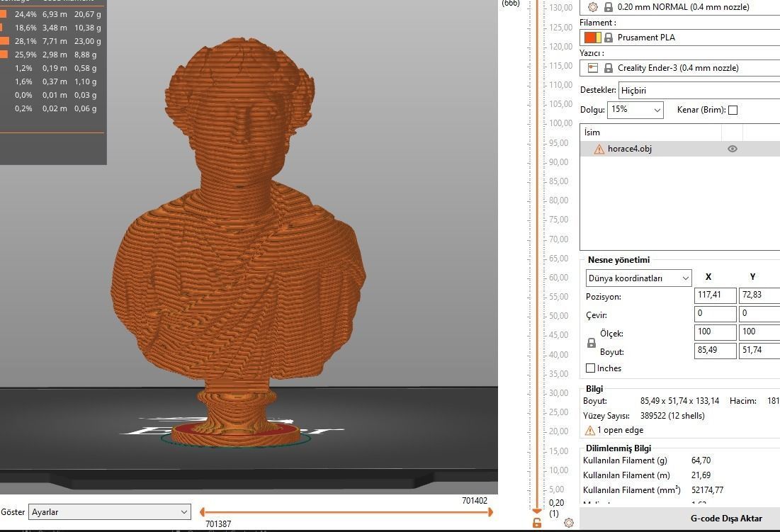Screen dimensions: 780x532
Task: Click the warning icon beside 1 open edge
Action: point(590,430)
